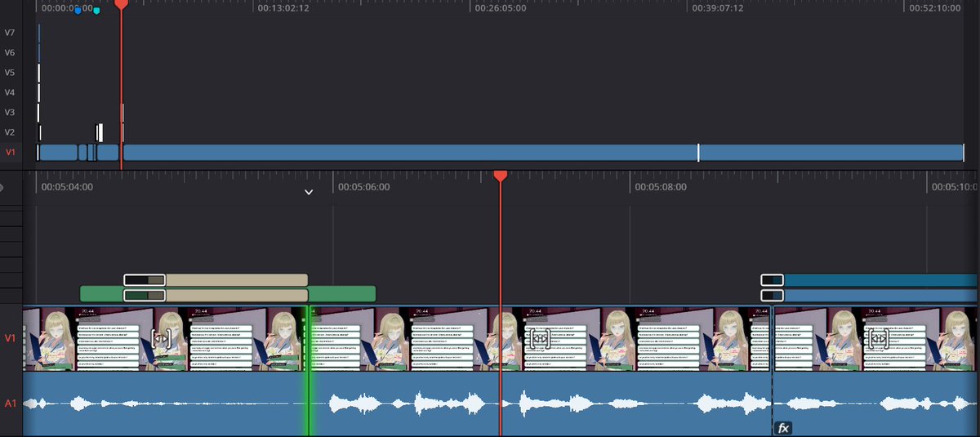Select the V6 track label

(x=10, y=52)
